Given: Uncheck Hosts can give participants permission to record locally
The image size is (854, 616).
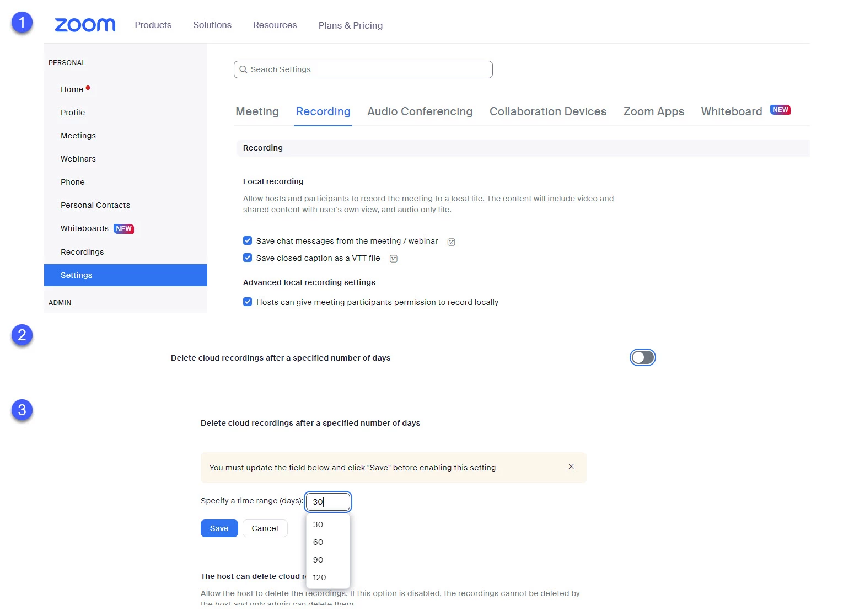Looking at the screenshot, I should (x=248, y=302).
